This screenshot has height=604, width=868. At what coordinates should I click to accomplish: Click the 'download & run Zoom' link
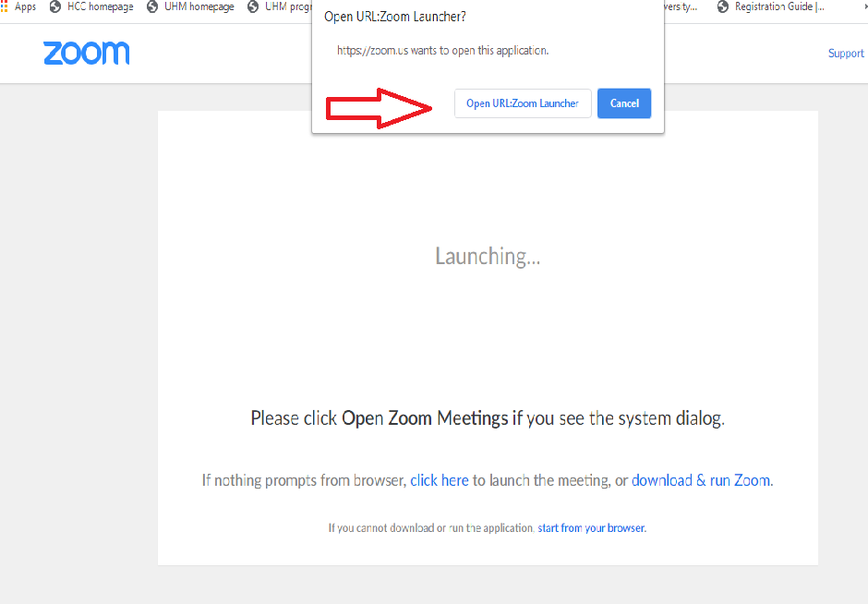(700, 480)
